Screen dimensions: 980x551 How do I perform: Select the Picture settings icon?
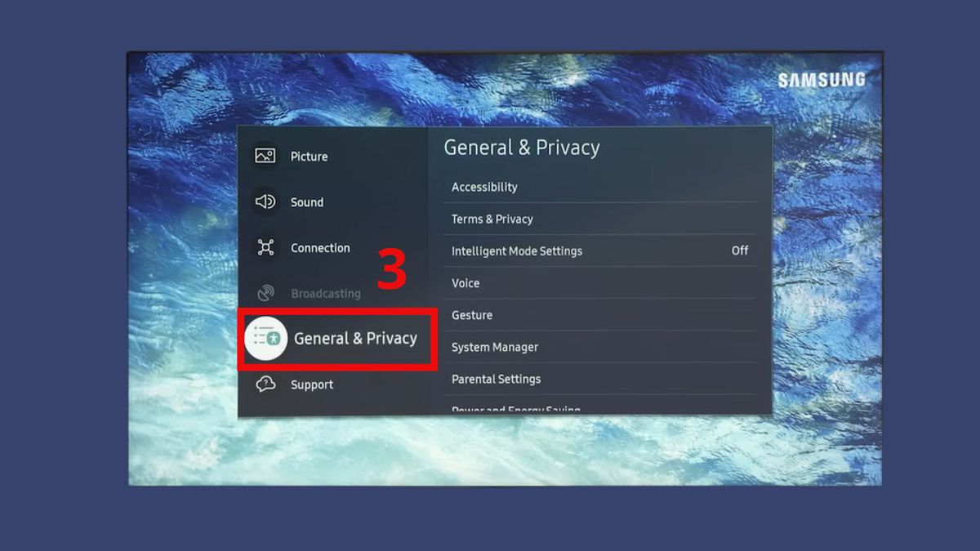point(265,155)
